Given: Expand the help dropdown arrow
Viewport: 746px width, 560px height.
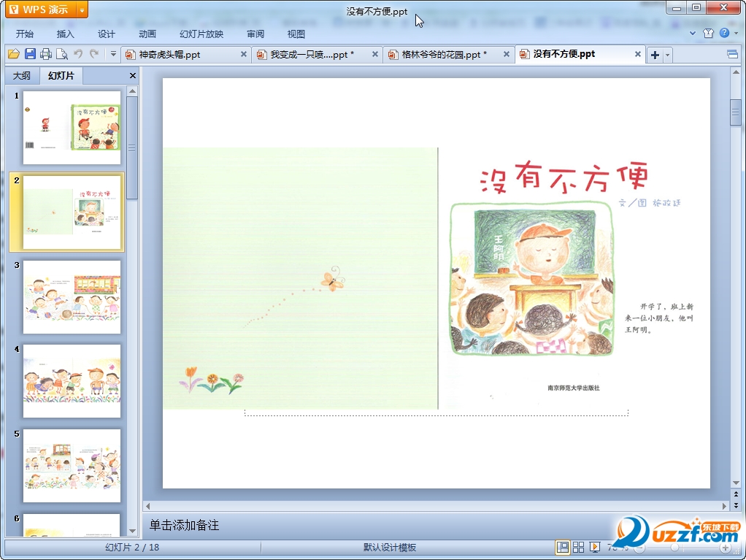Looking at the screenshot, I should [x=736, y=34].
